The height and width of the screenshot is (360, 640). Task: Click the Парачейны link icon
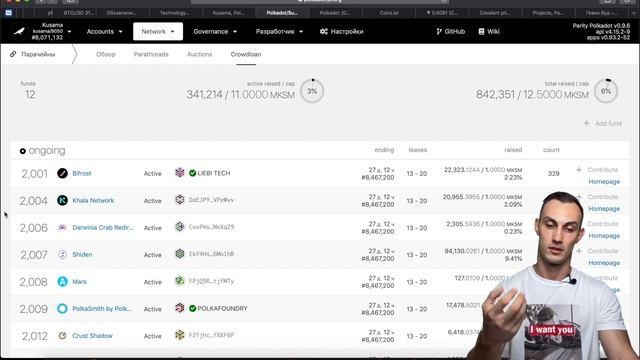coord(13,54)
